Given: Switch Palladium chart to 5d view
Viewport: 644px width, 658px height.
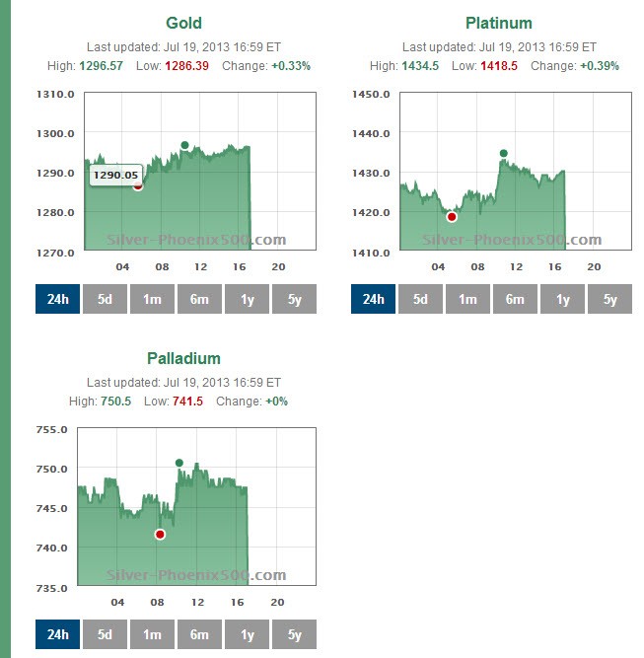Looking at the screenshot, I should click(x=105, y=634).
